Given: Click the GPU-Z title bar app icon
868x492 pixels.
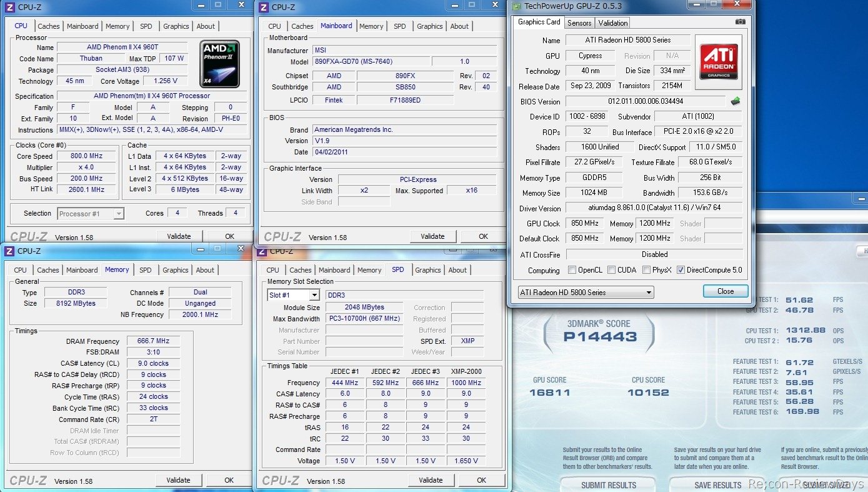Looking at the screenshot, I should pyautogui.click(x=516, y=6).
